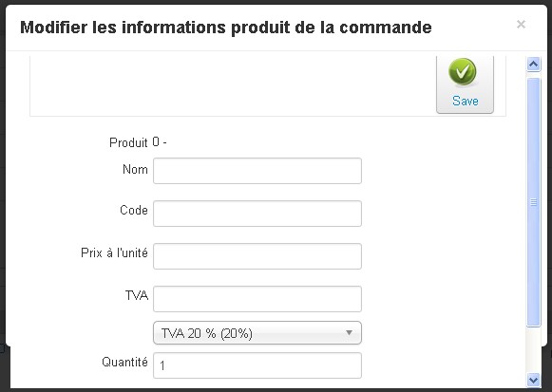The image size is (552, 392).
Task: Click the Produit label text
Action: click(x=128, y=142)
